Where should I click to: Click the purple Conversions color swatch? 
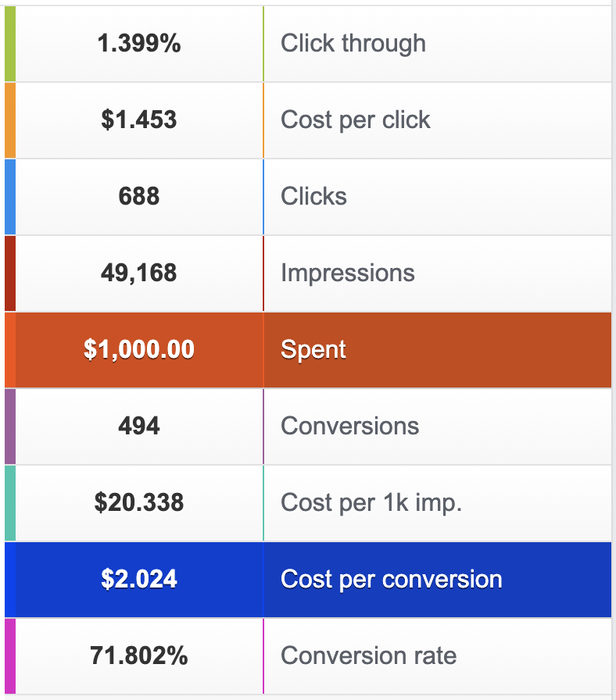[10, 427]
